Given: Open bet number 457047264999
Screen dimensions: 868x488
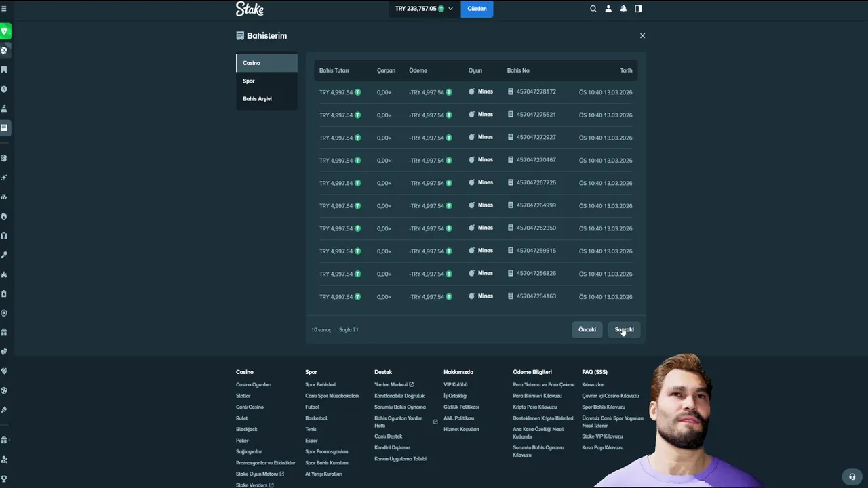Looking at the screenshot, I should tap(536, 205).
